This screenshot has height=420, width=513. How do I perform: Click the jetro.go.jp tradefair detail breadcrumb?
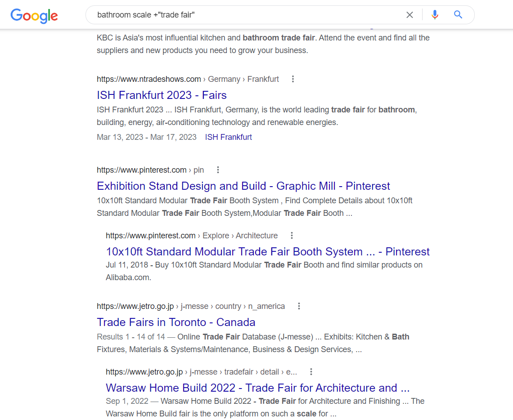click(201, 372)
